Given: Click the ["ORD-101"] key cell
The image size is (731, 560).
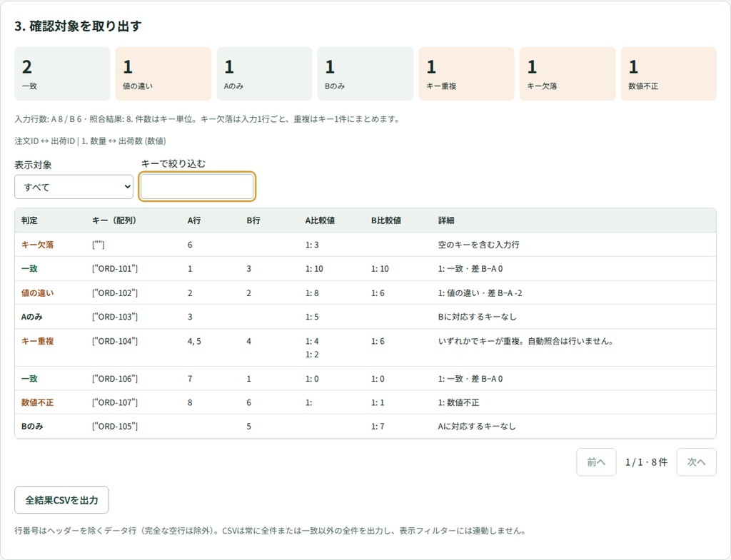Looking at the screenshot, I should (115, 269).
